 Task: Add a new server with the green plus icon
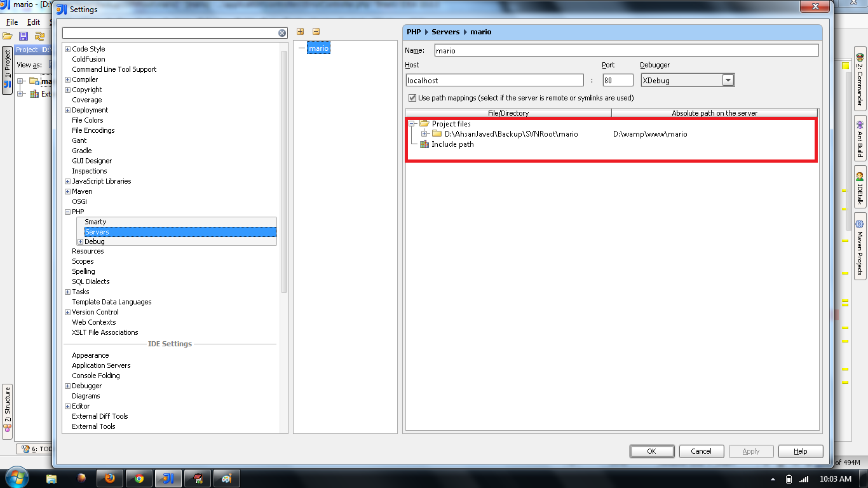click(300, 31)
